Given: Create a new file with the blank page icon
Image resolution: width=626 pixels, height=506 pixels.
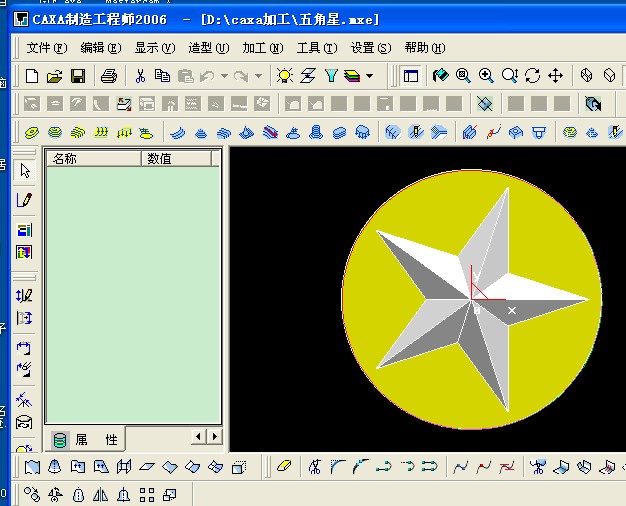Looking at the screenshot, I should point(32,75).
